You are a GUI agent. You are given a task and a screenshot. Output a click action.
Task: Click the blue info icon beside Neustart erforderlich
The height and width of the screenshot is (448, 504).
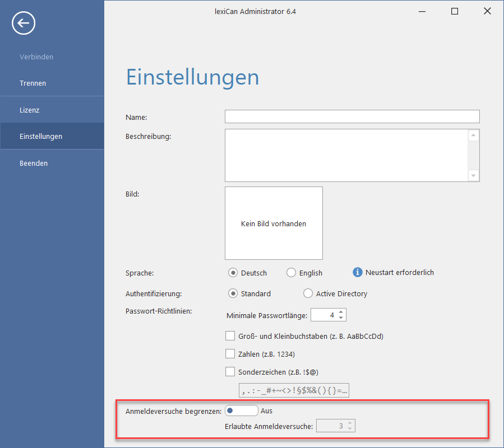tap(357, 272)
